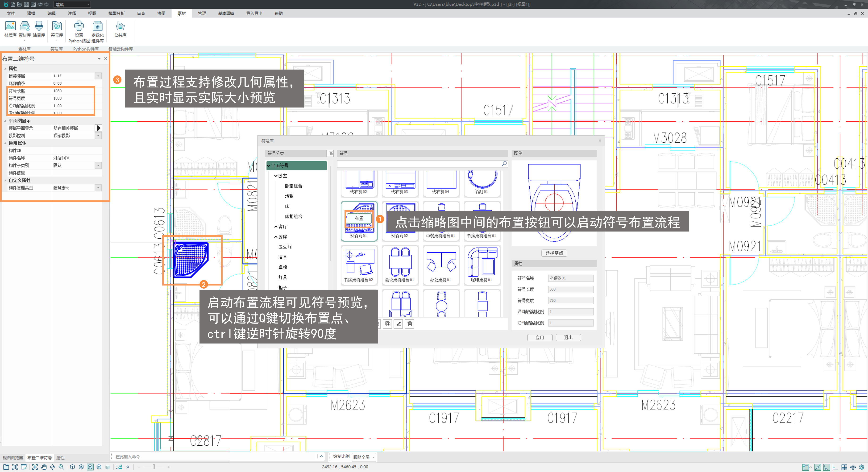The image size is (868, 472).
Task: Open the 洁具库 sanitary fixture library
Action: point(39,29)
